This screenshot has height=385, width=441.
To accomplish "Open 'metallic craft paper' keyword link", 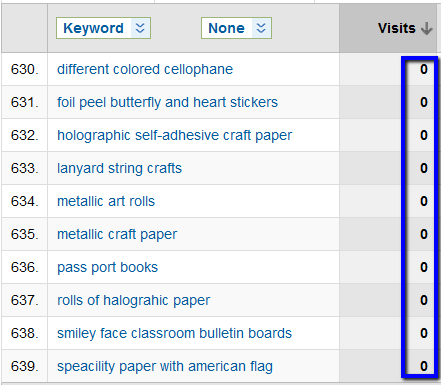I will point(117,234).
